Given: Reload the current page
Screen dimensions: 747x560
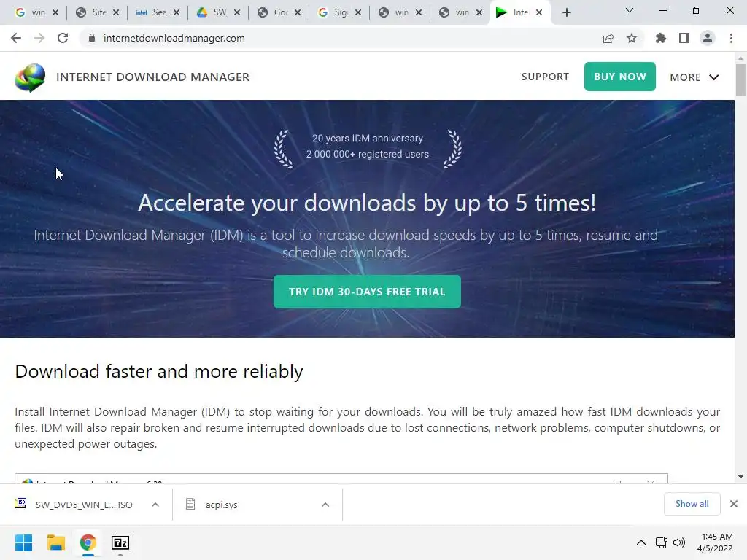Looking at the screenshot, I should (x=63, y=38).
